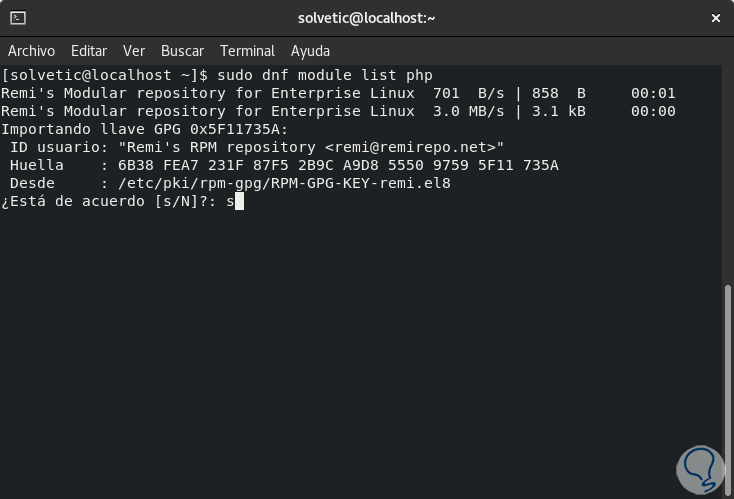The height and width of the screenshot is (499, 734).
Task: Show the Terminal menu
Action: coord(247,51)
